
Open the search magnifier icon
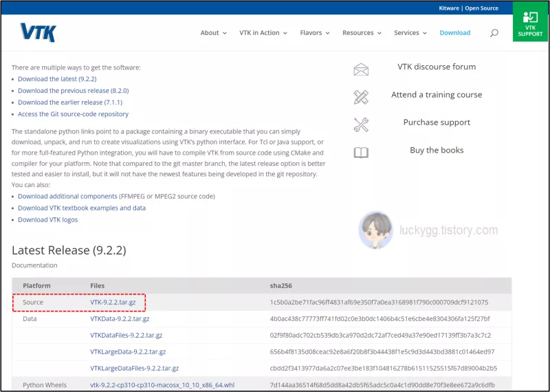[x=494, y=33]
